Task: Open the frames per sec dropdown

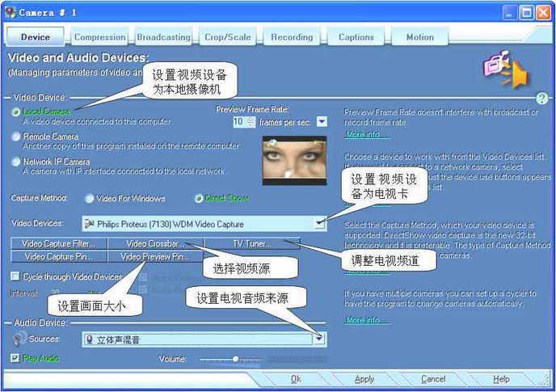Action: [x=322, y=121]
